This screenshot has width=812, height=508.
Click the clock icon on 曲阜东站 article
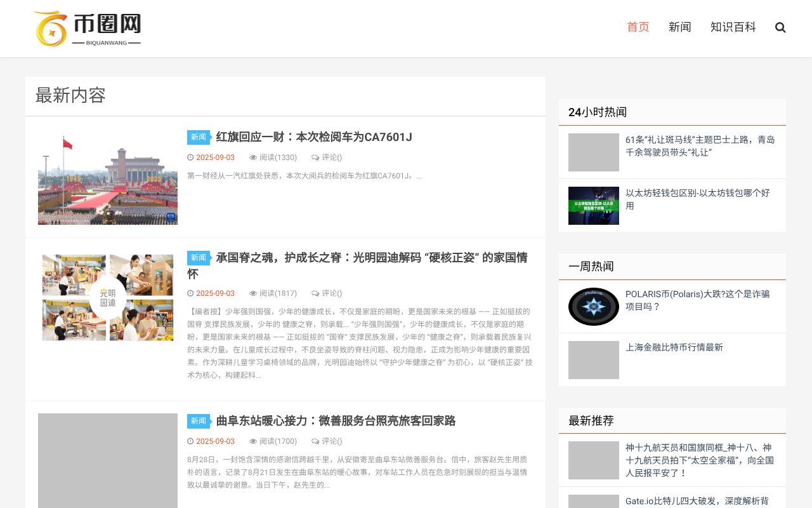click(x=190, y=441)
